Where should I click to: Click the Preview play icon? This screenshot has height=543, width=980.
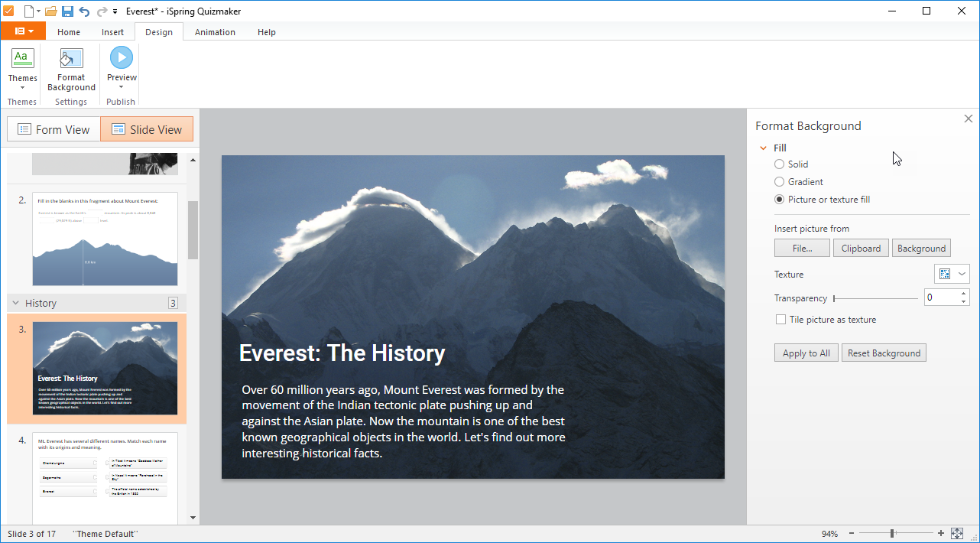click(x=121, y=58)
